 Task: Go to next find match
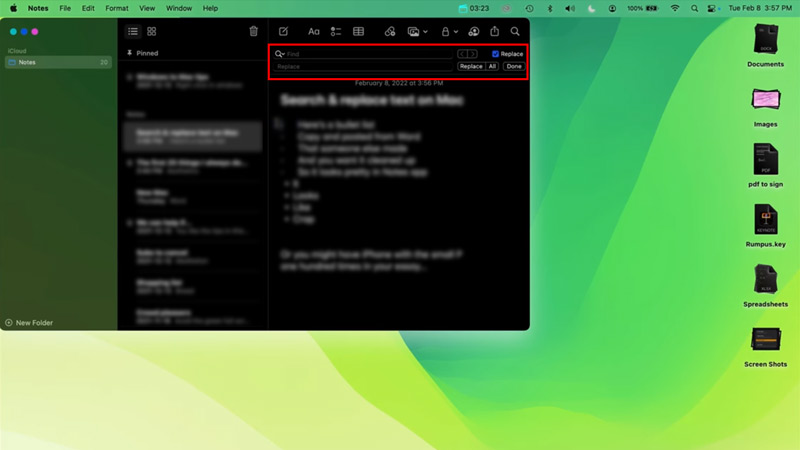(473, 54)
